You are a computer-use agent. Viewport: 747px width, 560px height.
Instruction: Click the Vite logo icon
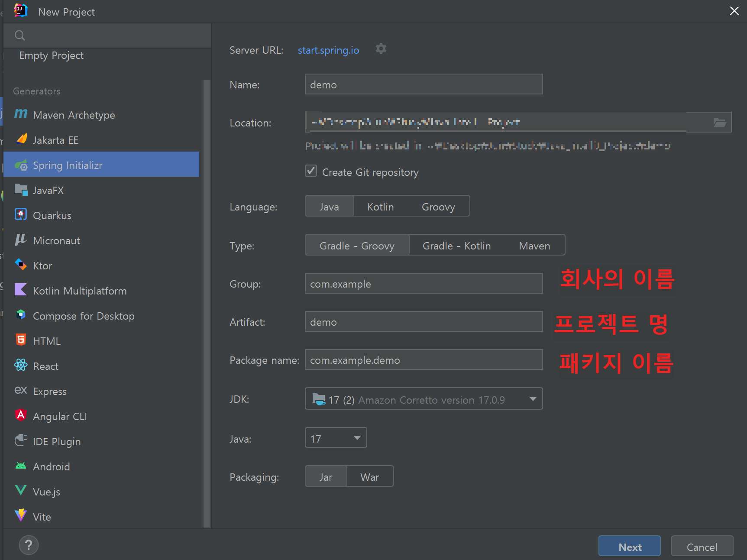point(21,515)
